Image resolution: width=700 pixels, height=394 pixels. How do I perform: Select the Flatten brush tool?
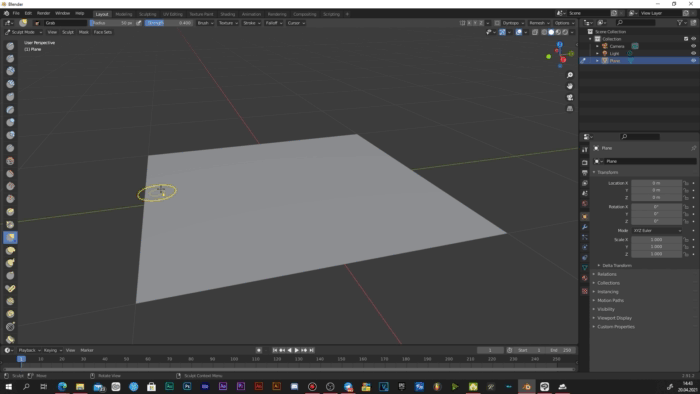point(10,174)
